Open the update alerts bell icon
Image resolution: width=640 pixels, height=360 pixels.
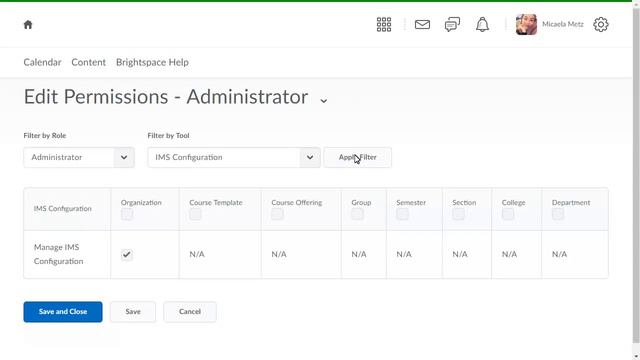(482, 24)
